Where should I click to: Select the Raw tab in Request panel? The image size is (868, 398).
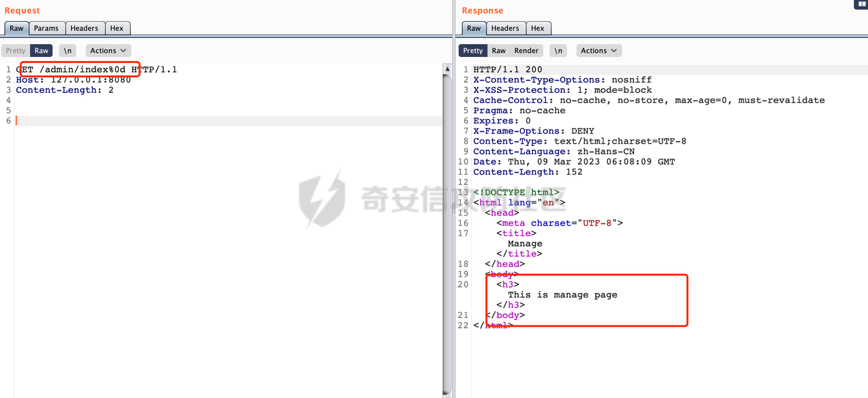click(x=16, y=28)
